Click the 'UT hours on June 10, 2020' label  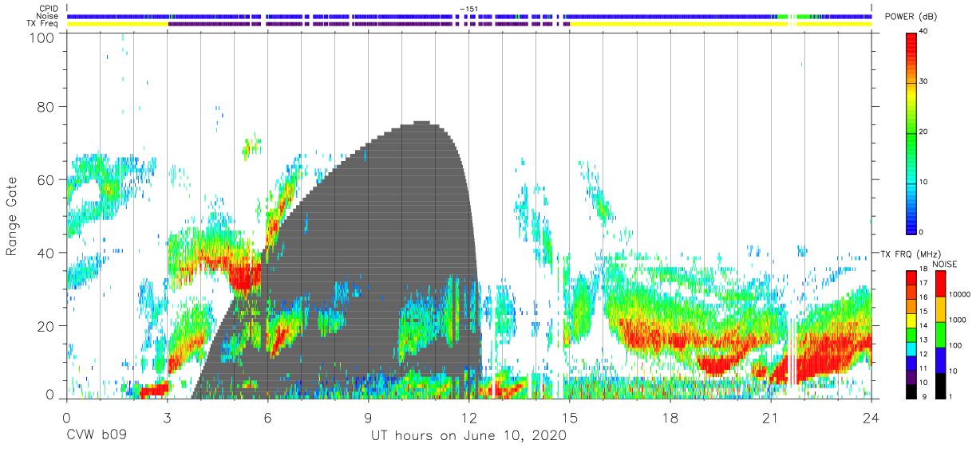[468, 436]
